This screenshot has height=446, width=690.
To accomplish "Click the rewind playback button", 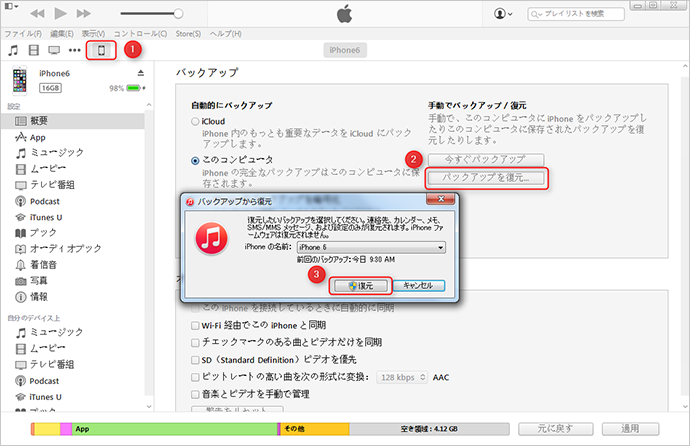I will click(37, 14).
